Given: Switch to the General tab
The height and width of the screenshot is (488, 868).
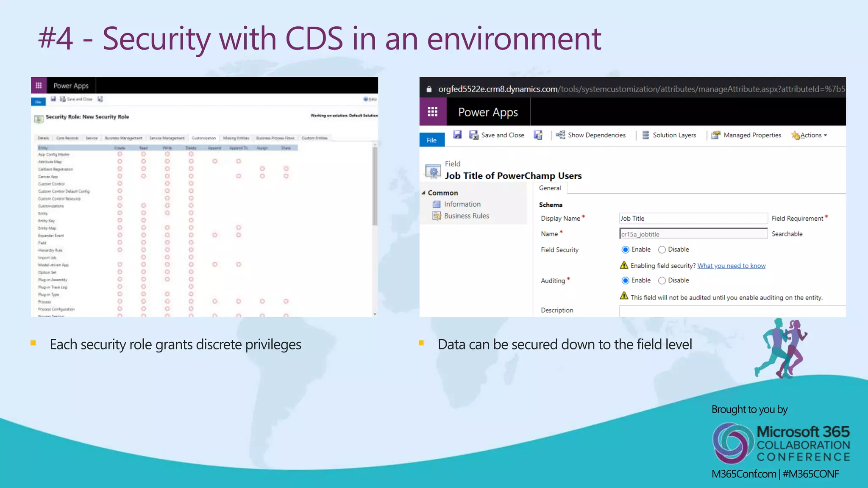Looking at the screenshot, I should pyautogui.click(x=550, y=188).
